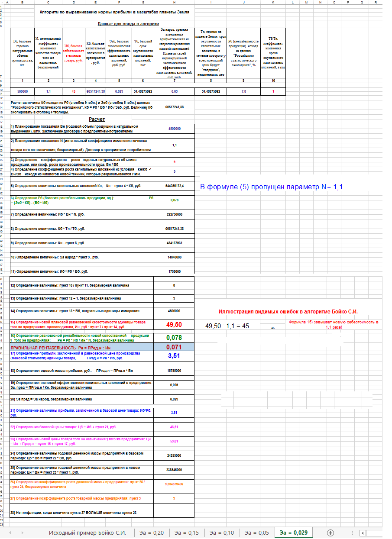Select red input cell with value 45
The height and width of the screenshot is (539, 392).
73,92
